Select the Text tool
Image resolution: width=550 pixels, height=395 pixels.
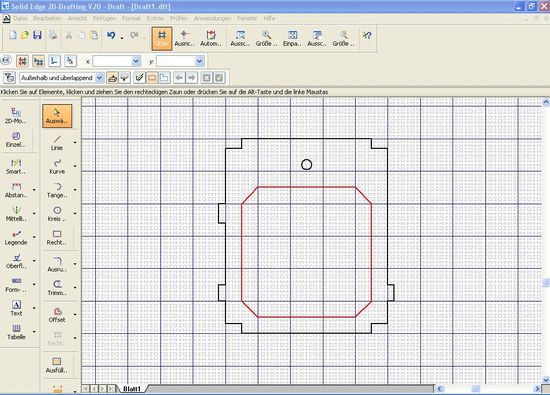coord(16,308)
